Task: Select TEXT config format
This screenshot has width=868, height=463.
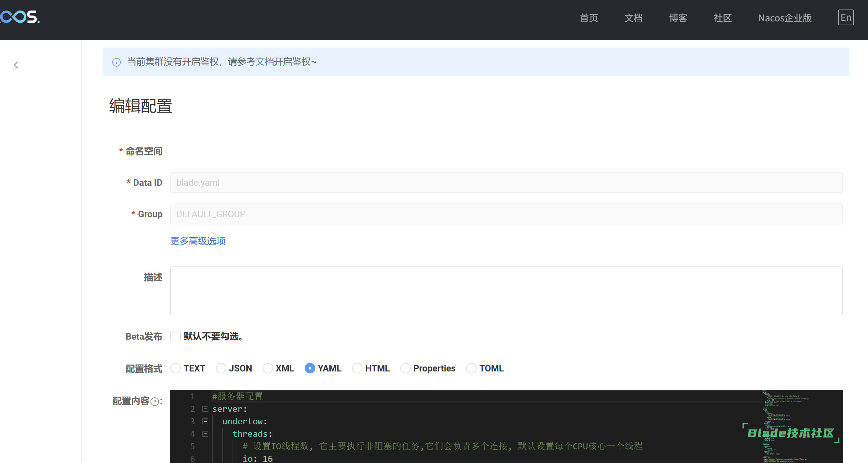Action: [175, 368]
